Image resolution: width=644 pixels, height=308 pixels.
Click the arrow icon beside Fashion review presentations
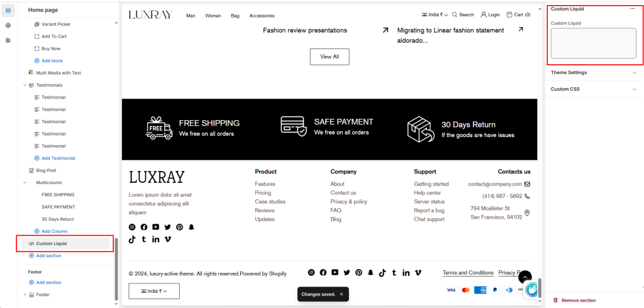(x=386, y=30)
